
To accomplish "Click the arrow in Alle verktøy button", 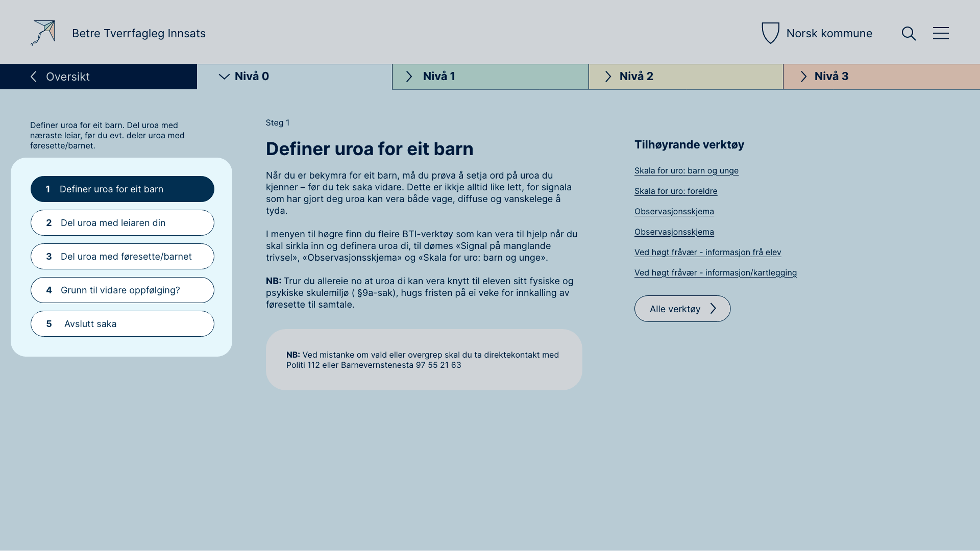I will coord(713,309).
